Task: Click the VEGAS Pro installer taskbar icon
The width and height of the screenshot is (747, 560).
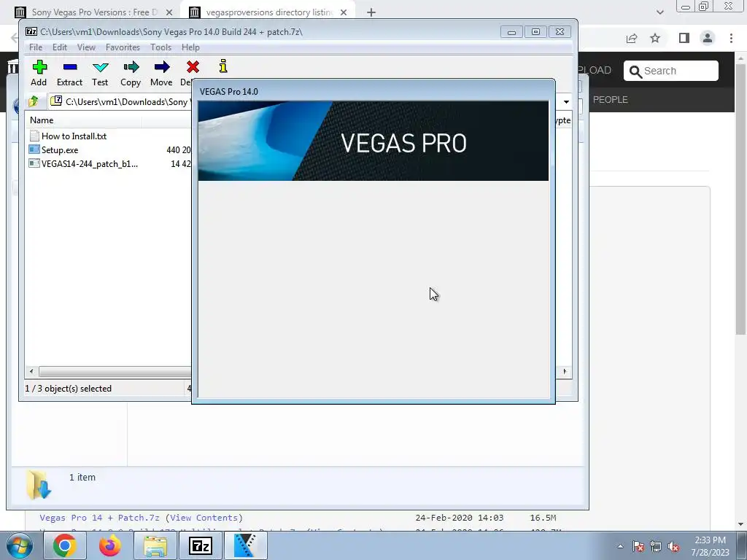Action: point(245,545)
